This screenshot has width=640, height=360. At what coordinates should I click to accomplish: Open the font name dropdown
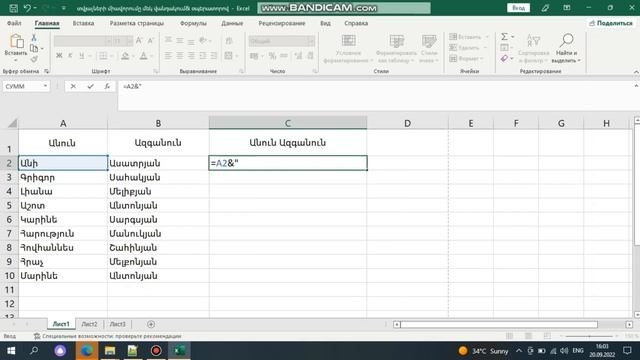point(109,41)
